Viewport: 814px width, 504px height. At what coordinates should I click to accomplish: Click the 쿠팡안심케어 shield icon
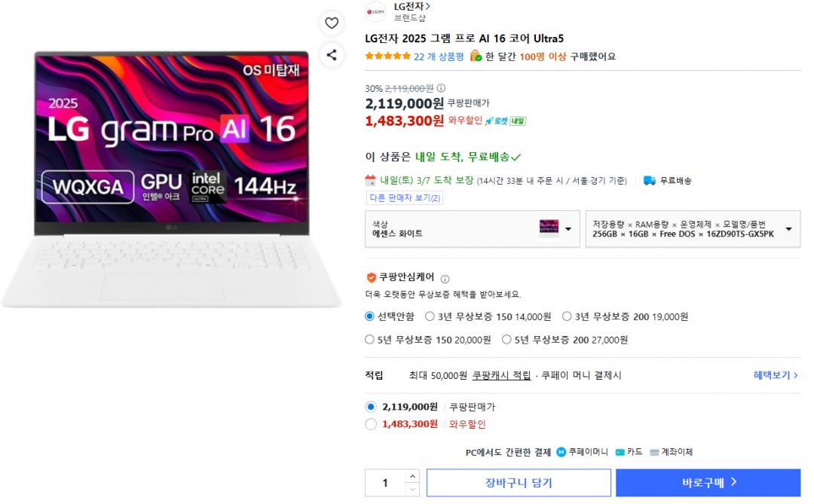(x=371, y=277)
